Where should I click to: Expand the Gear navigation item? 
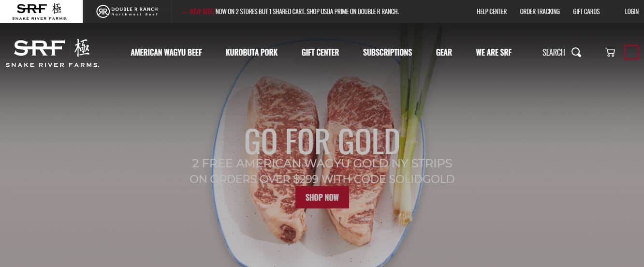[x=444, y=52]
